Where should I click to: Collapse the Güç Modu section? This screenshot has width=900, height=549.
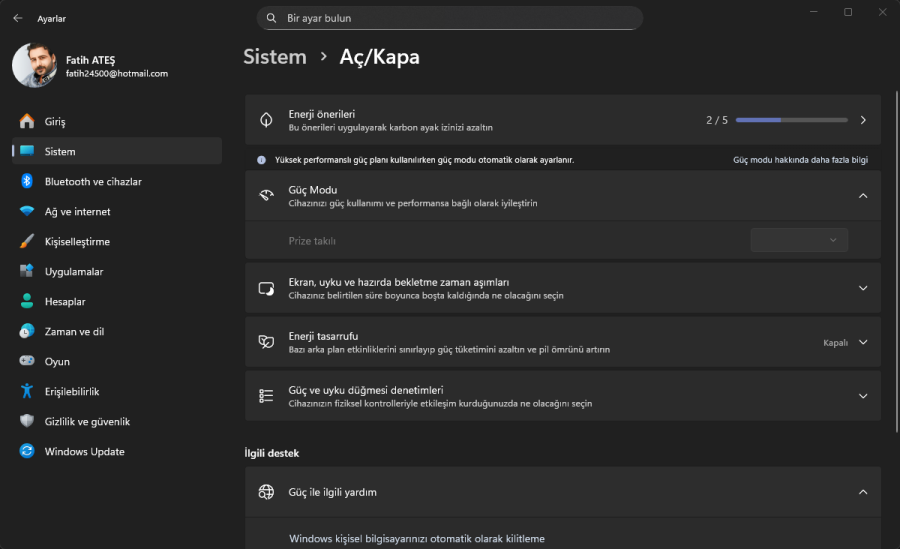pos(863,196)
